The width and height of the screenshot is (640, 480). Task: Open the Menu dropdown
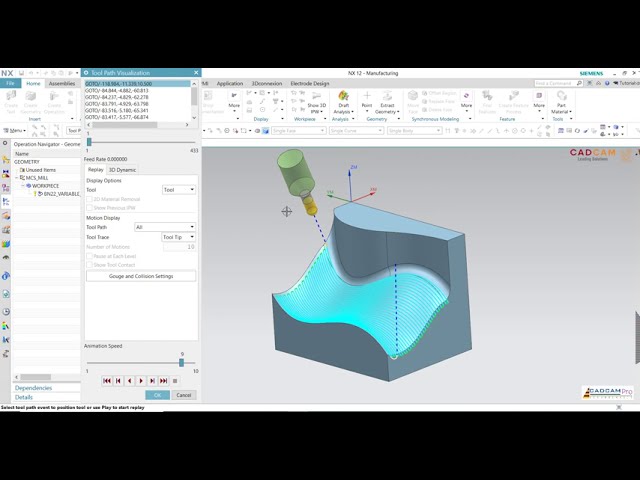15,131
